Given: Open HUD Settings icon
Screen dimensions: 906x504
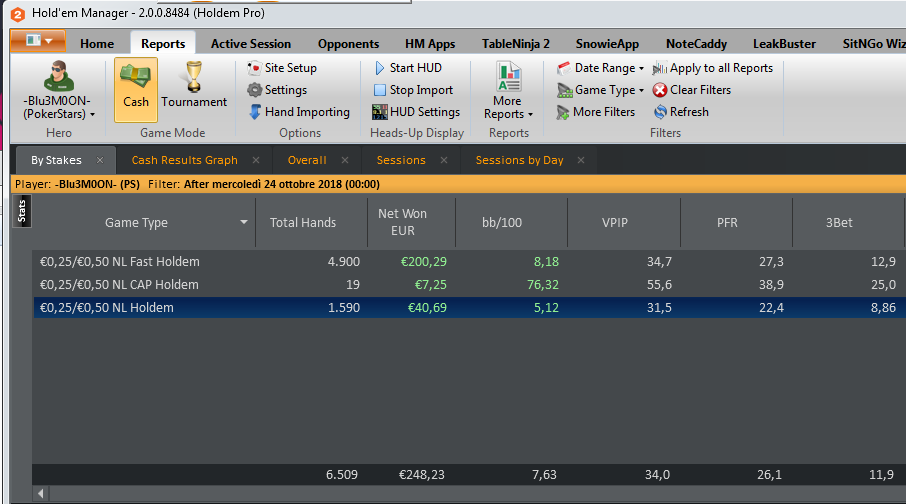Looking at the screenshot, I should [x=380, y=112].
